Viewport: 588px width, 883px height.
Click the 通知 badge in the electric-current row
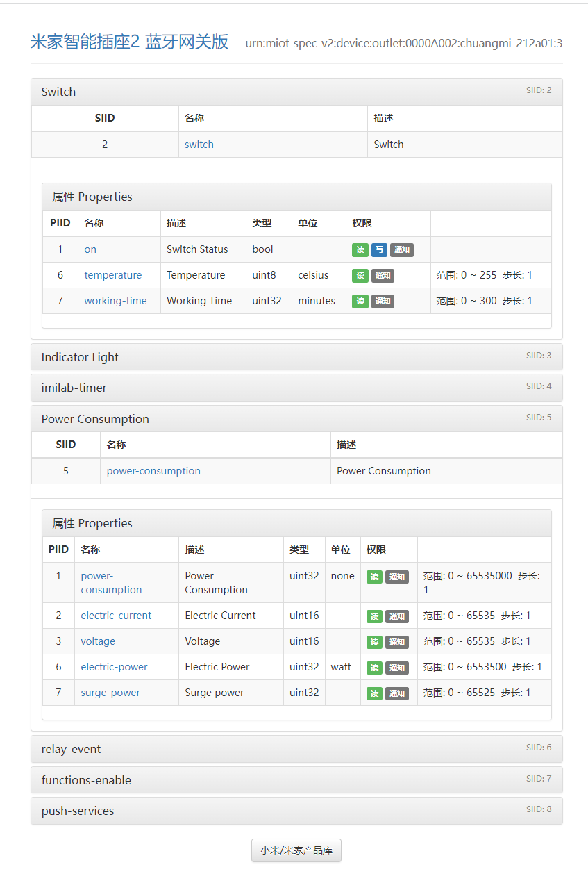397,616
